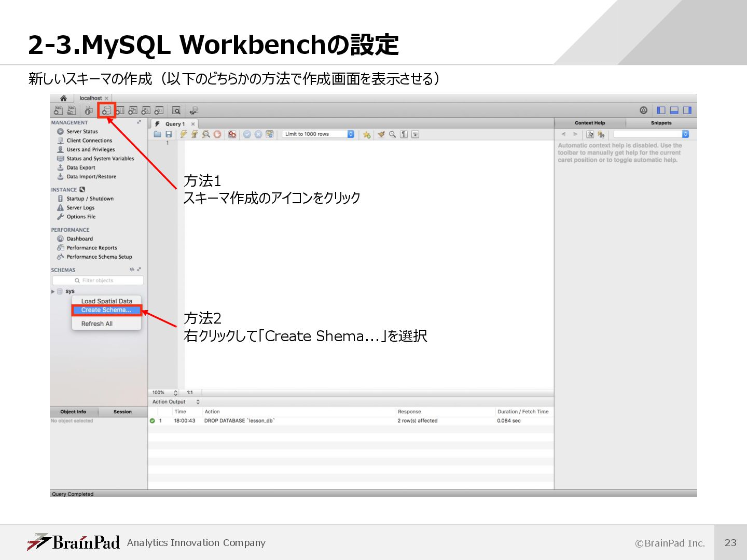Click the commit checkmark icon

(x=247, y=134)
